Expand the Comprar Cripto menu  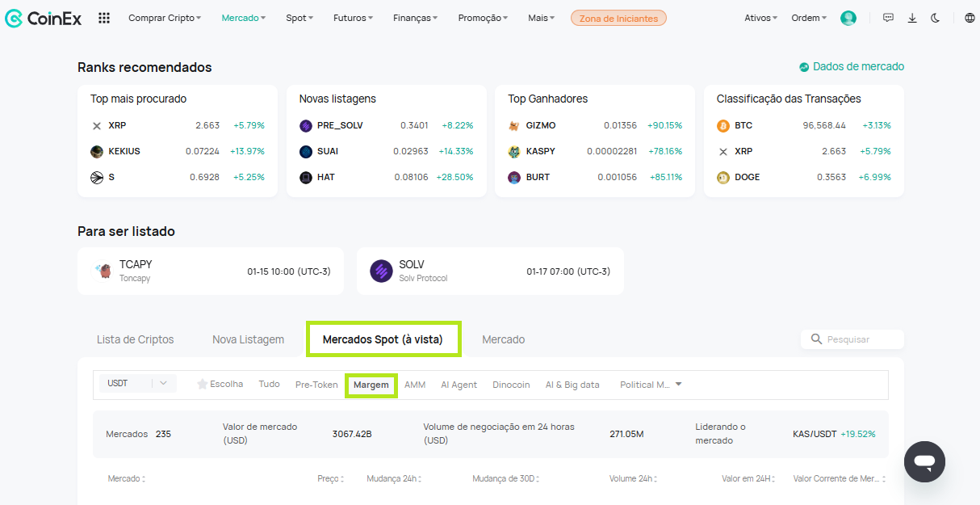(165, 18)
